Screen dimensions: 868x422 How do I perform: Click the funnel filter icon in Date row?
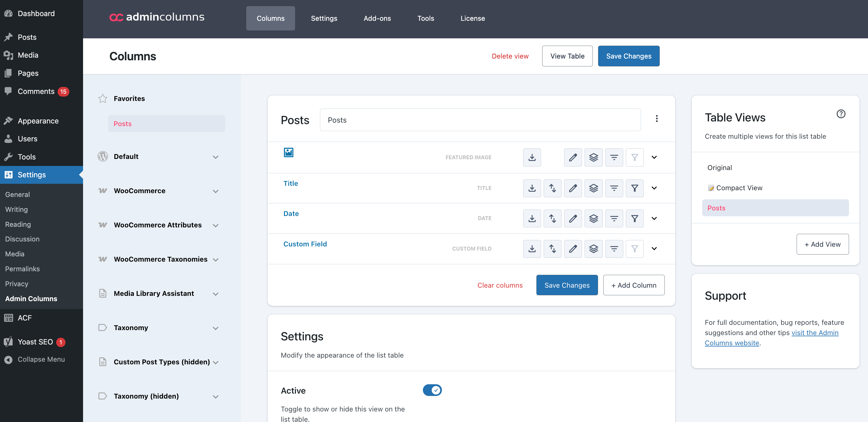click(635, 218)
